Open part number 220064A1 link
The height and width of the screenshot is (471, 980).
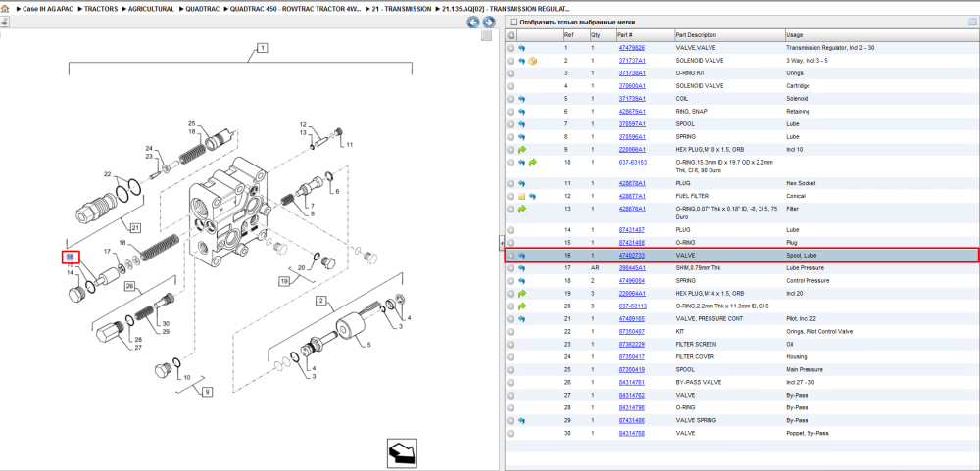click(x=632, y=294)
